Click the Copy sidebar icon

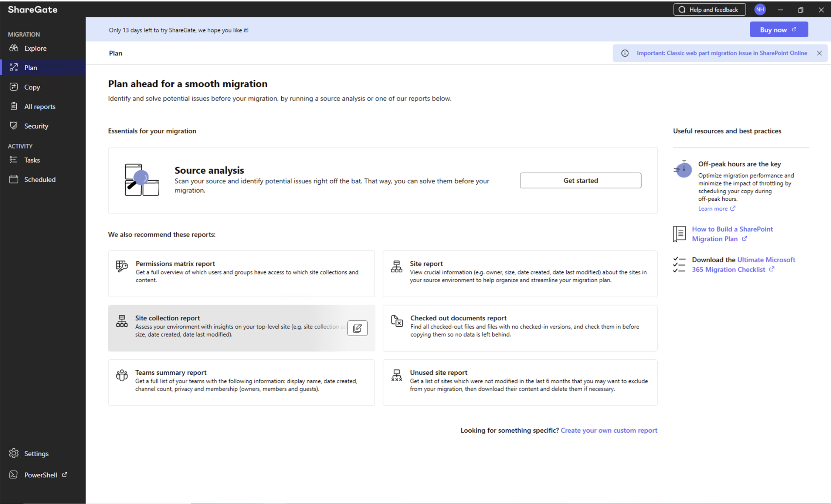pos(14,87)
